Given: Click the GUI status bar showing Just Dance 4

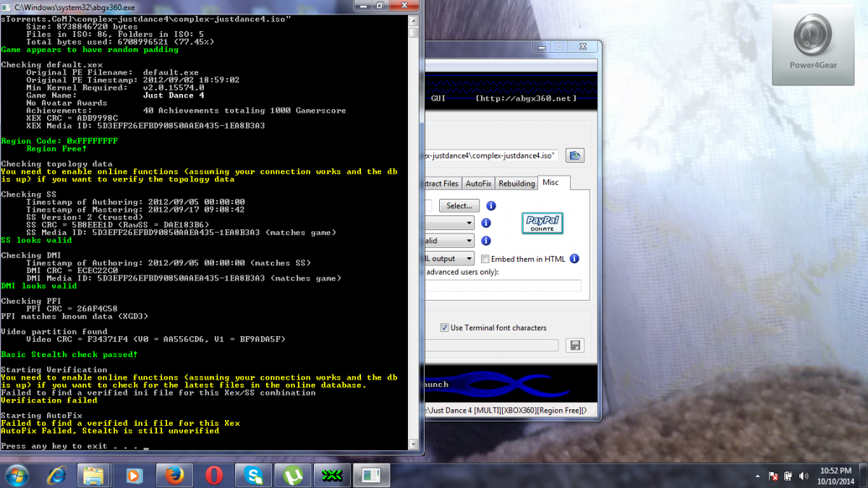Looking at the screenshot, I should coord(511,410).
